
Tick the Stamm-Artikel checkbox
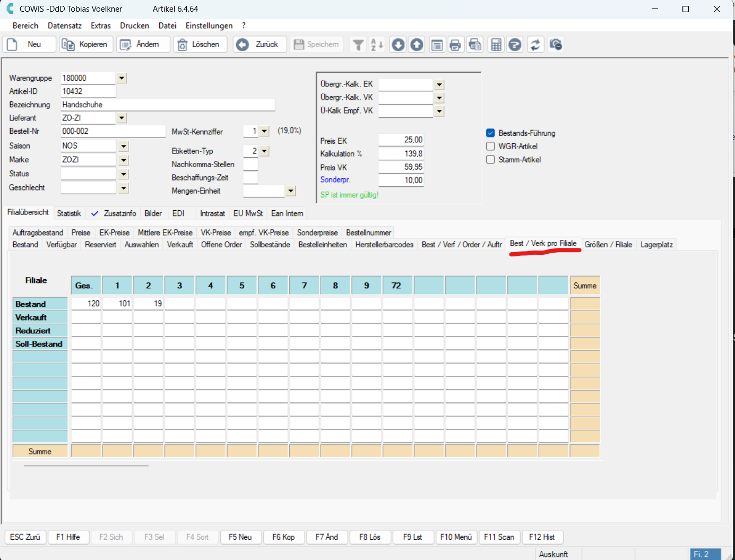[490, 160]
